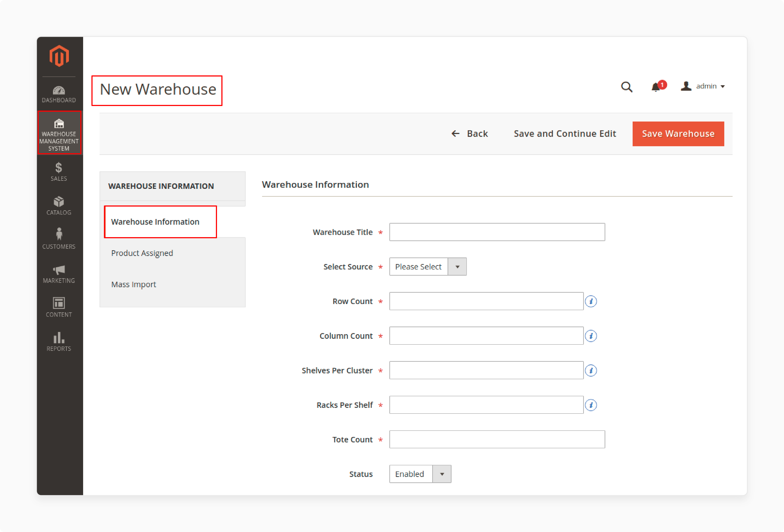Open the Status dropdown
The image size is (784, 532).
click(x=420, y=474)
